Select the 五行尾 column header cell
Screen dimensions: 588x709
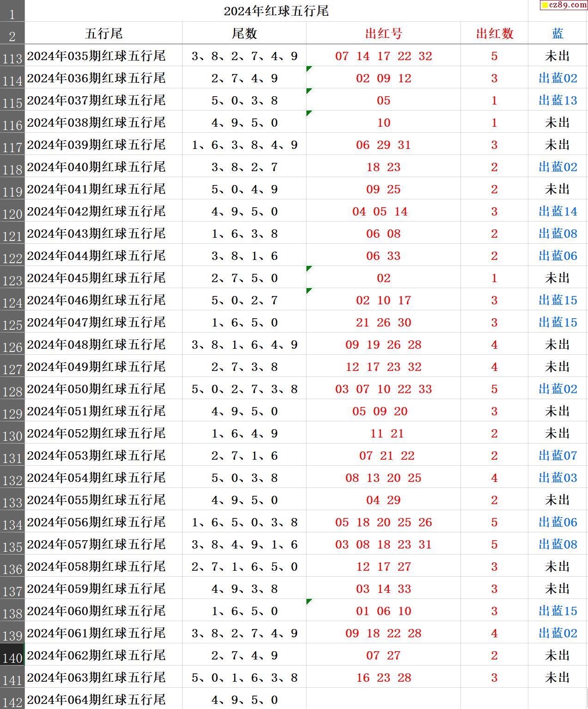[x=104, y=33]
